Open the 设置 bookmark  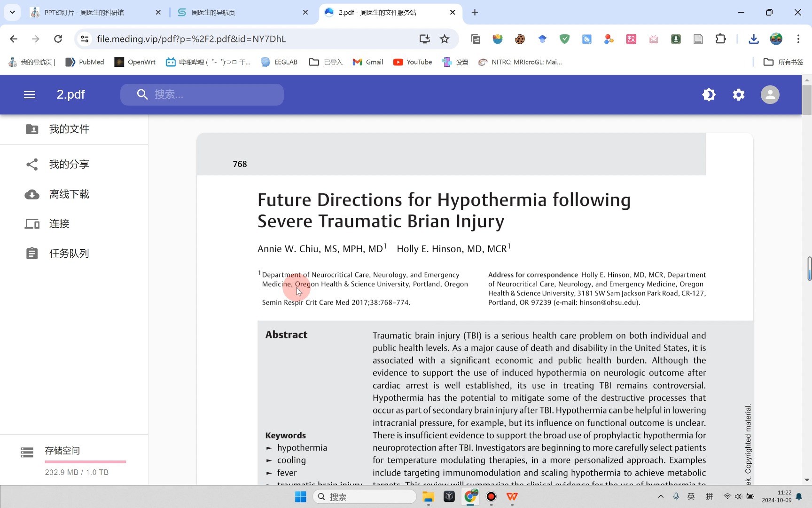[x=455, y=62]
